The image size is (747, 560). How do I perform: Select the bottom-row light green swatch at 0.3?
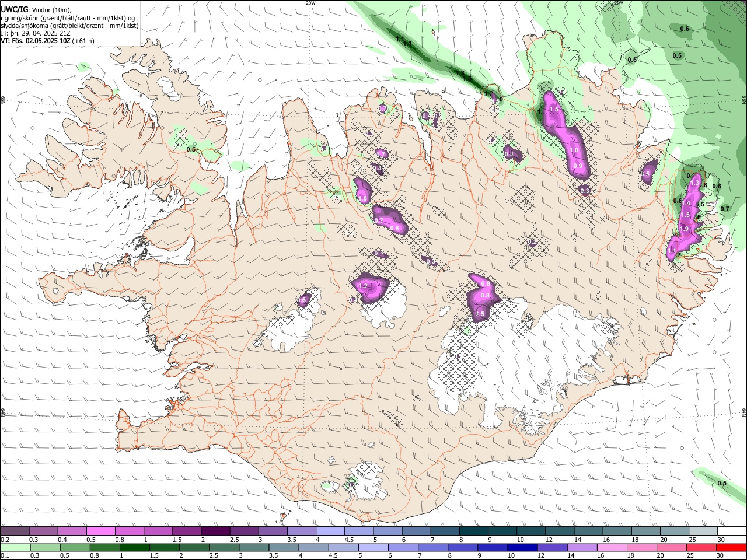click(x=46, y=547)
